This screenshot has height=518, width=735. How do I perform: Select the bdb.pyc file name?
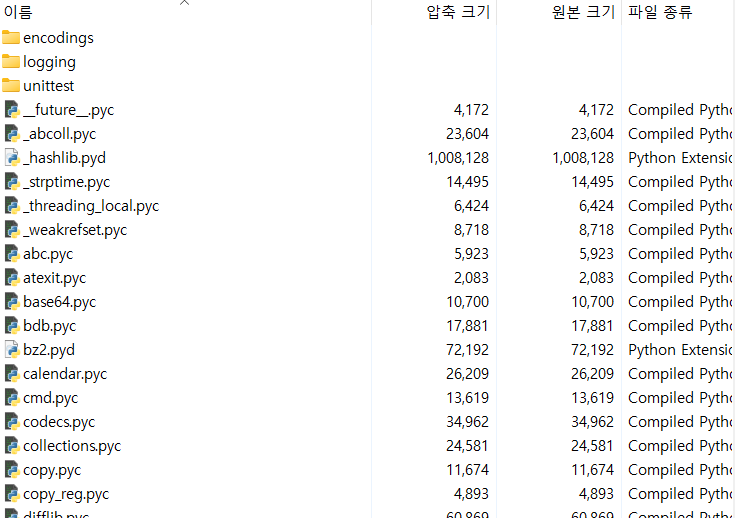(x=49, y=326)
